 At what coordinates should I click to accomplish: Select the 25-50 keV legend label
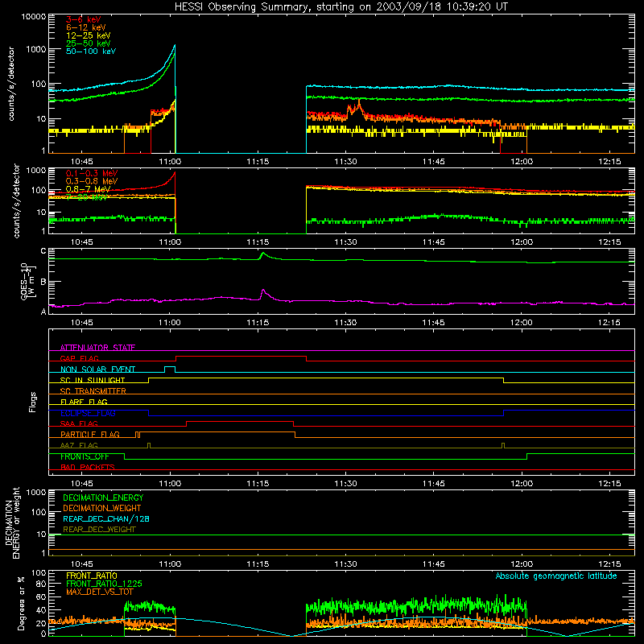click(89, 43)
